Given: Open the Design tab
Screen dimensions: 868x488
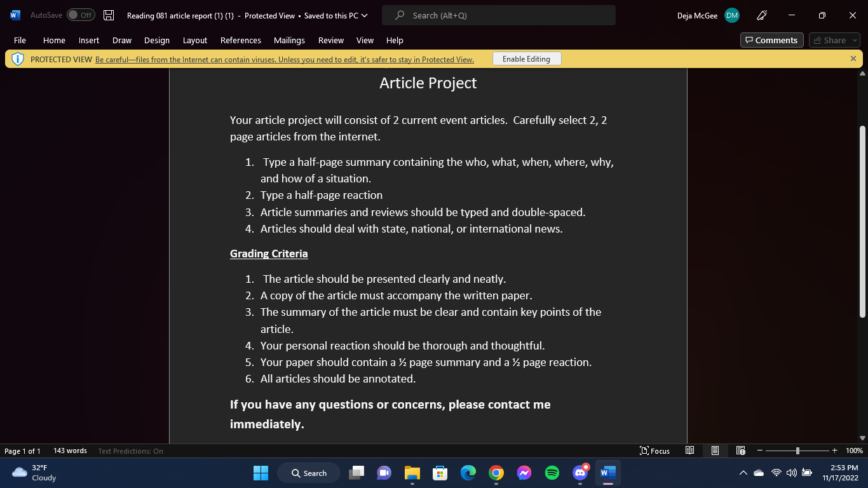Looking at the screenshot, I should pyautogui.click(x=157, y=40).
